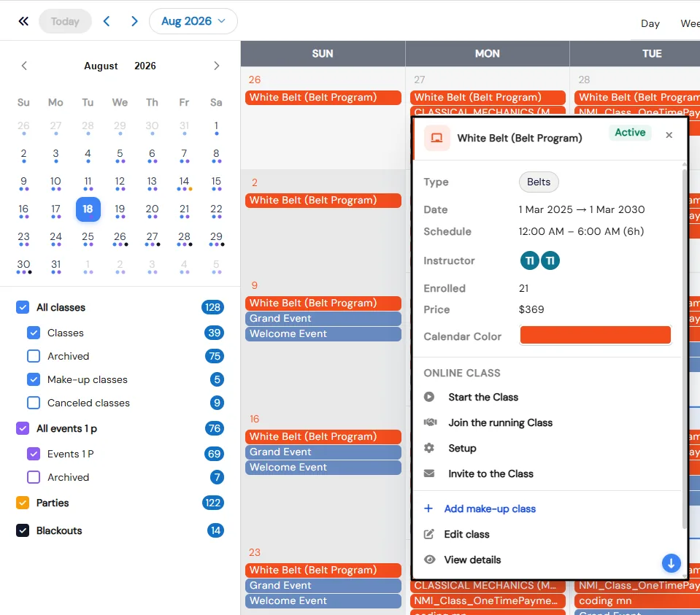Open White Belt event on Monday 27
The width and height of the screenshot is (700, 615).
pos(488,97)
